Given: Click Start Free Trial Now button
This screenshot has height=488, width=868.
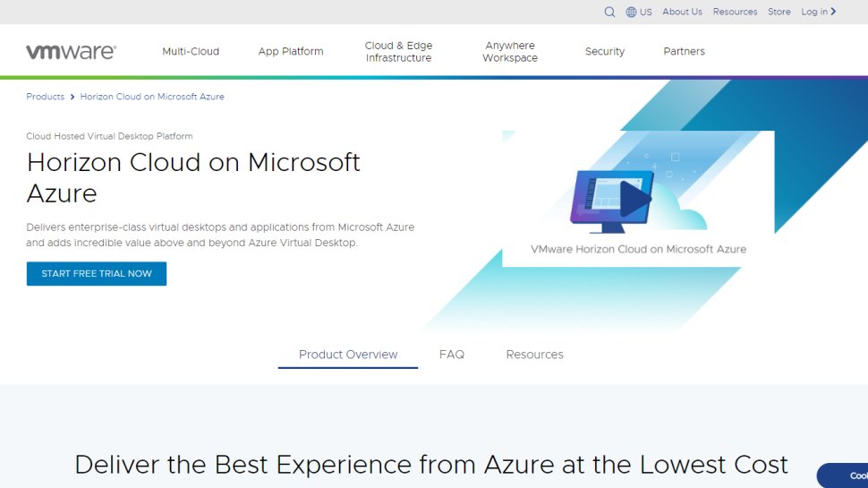Looking at the screenshot, I should tap(97, 274).
